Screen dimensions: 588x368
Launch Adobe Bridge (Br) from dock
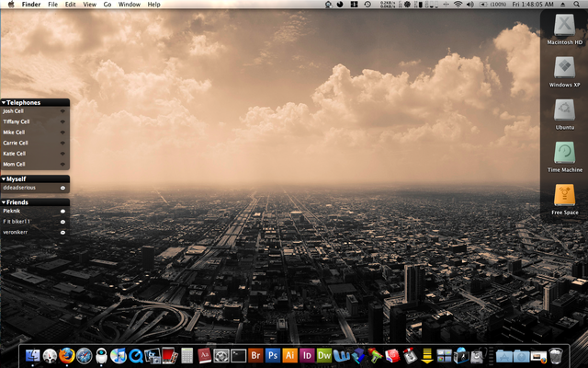click(255, 355)
